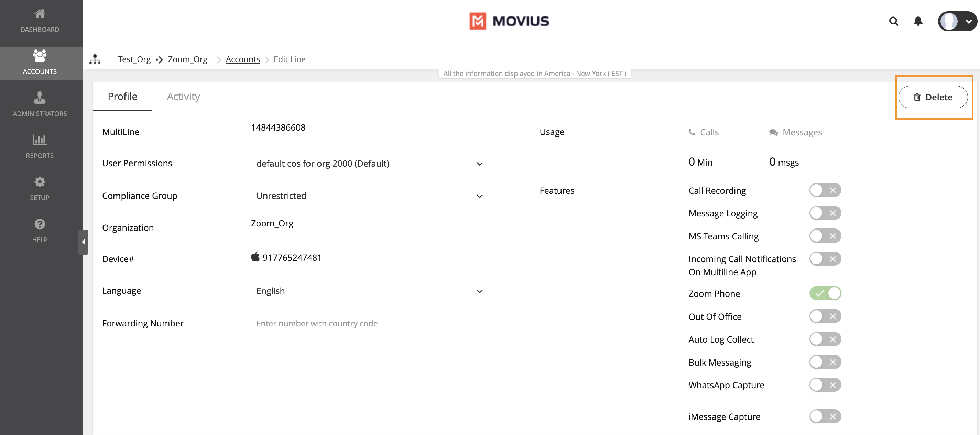
Task: Go to Administrators in the sidebar
Action: pos(40,104)
